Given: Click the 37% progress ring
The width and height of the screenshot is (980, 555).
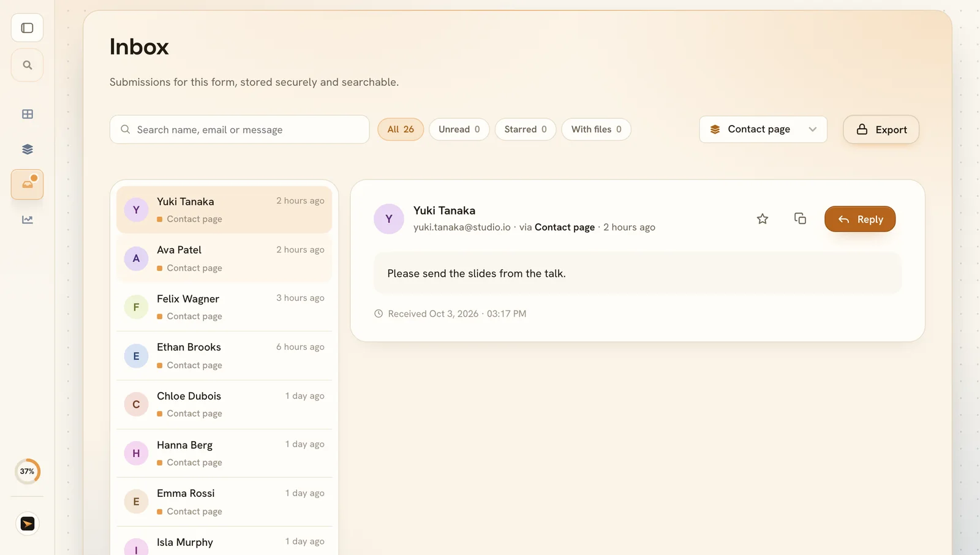Looking at the screenshot, I should coord(27,472).
